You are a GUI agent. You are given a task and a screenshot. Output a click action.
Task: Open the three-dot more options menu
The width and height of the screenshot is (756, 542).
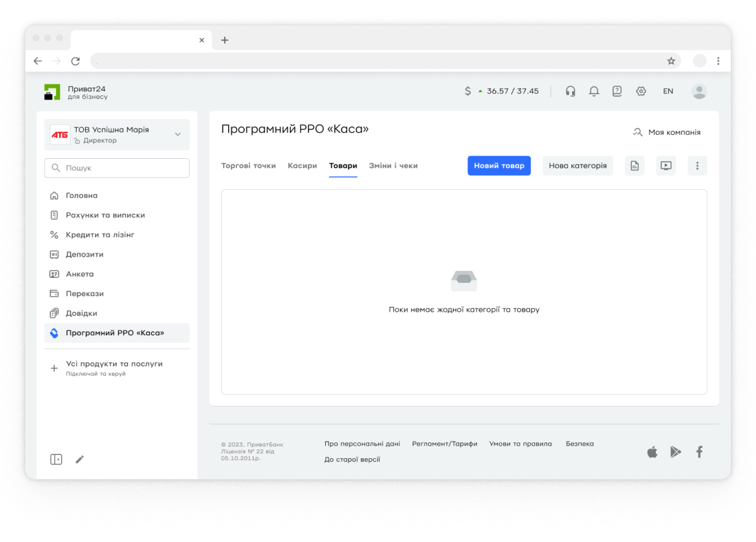(x=697, y=166)
